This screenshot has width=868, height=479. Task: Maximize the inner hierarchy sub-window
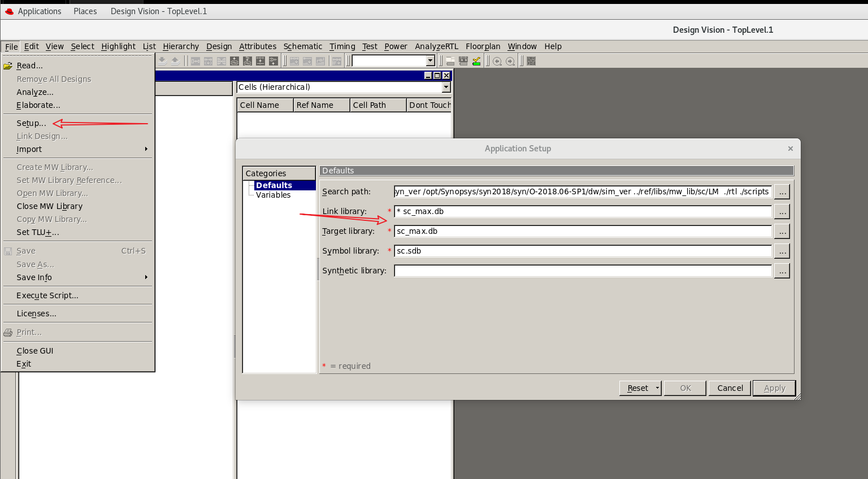coord(437,75)
